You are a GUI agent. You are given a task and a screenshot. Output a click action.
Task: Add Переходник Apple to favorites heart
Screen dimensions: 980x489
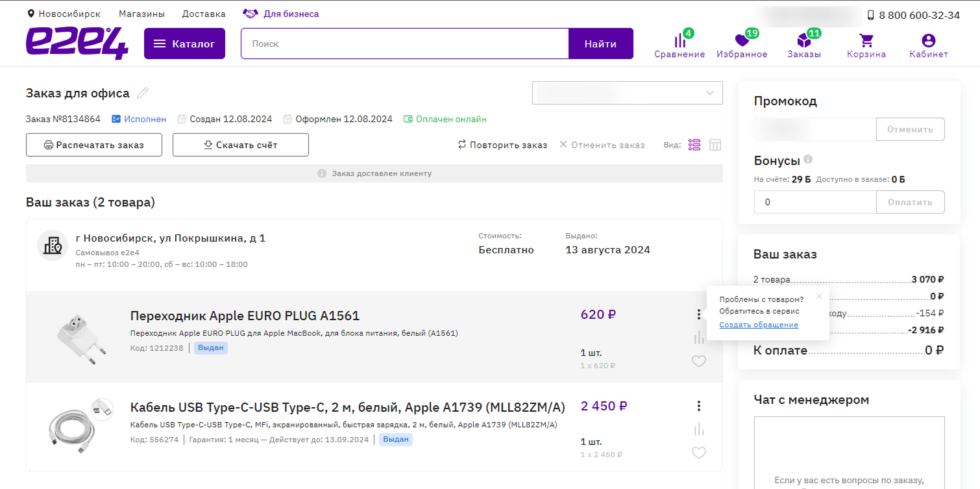coord(699,362)
